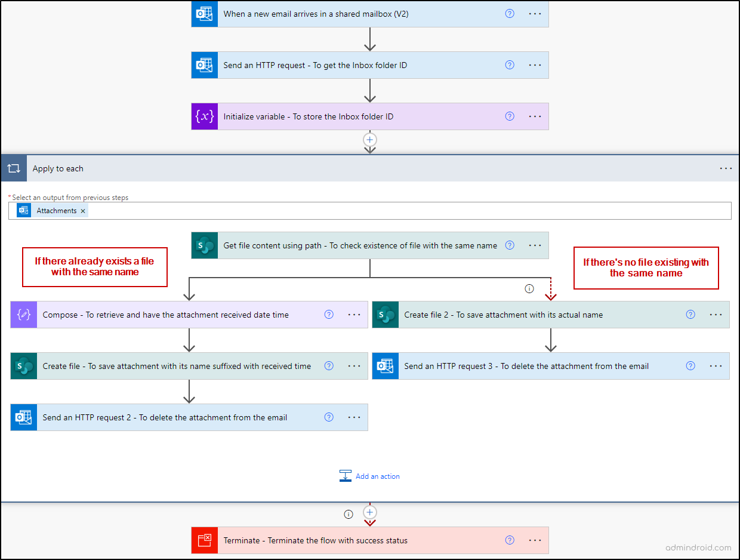Click the Compose action's purple braces icon
The image size is (740, 560).
pyautogui.click(x=24, y=315)
